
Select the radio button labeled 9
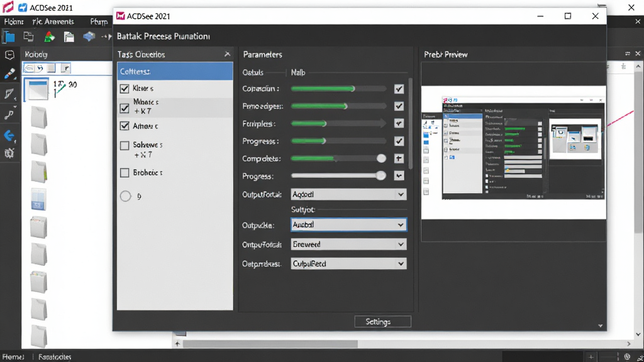126,196
